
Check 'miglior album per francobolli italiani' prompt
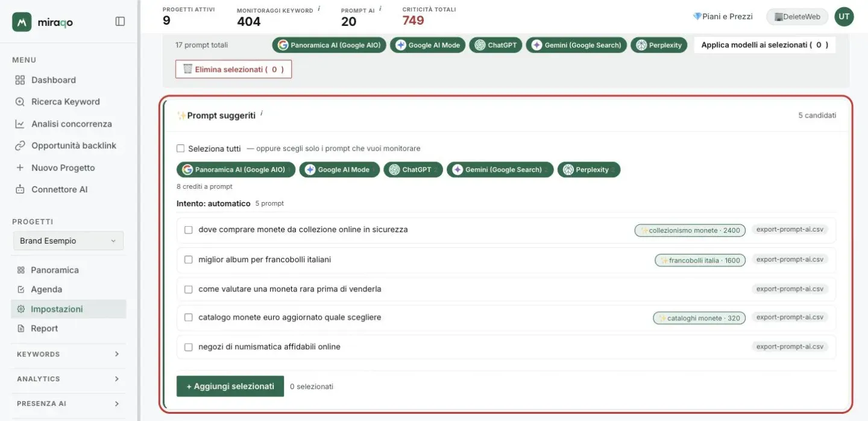pyautogui.click(x=189, y=260)
